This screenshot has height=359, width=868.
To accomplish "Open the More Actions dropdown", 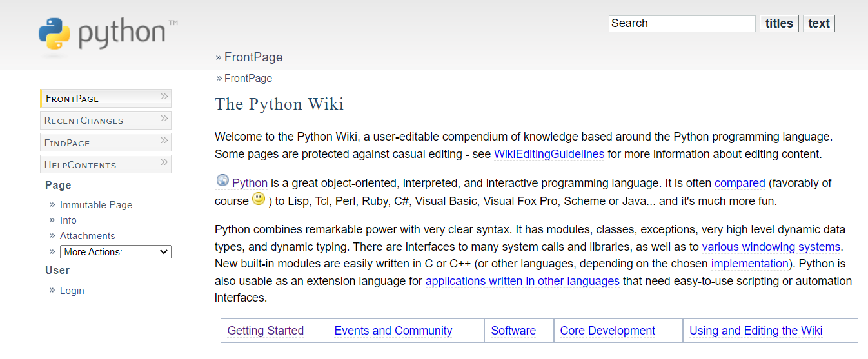I will pos(115,252).
